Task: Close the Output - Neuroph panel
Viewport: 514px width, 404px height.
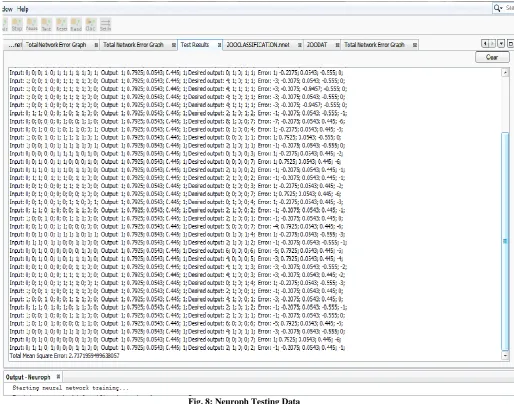Action: coord(58,377)
